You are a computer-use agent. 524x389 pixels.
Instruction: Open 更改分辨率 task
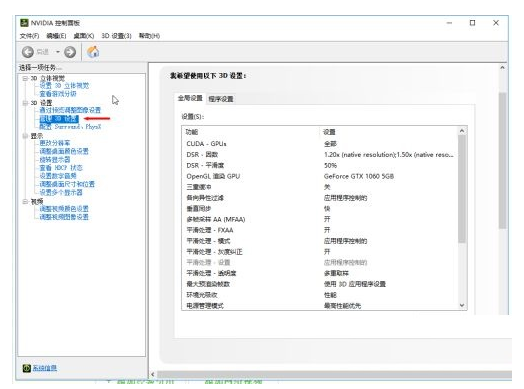pyautogui.click(x=55, y=143)
